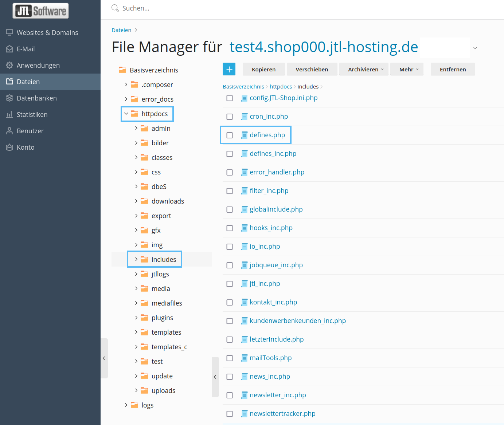
Task: Click the httpdocs breadcrumb link
Action: click(x=281, y=87)
